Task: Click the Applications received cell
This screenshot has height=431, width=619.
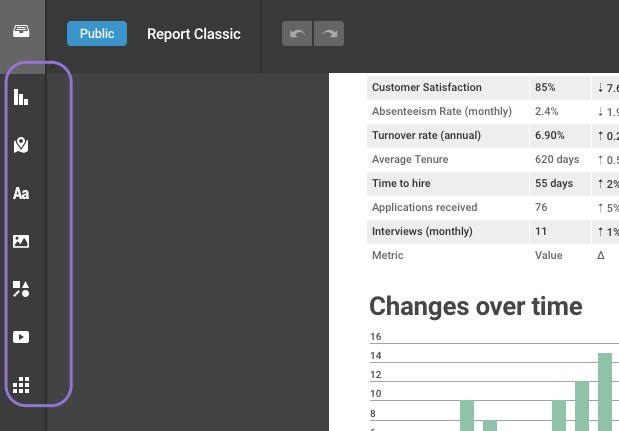Action: pos(424,207)
